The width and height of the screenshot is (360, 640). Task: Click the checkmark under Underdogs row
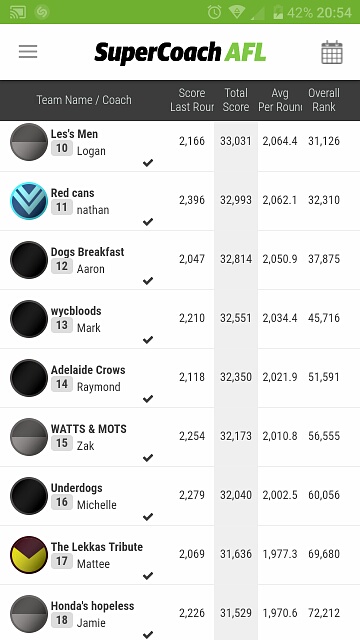[x=148, y=517]
